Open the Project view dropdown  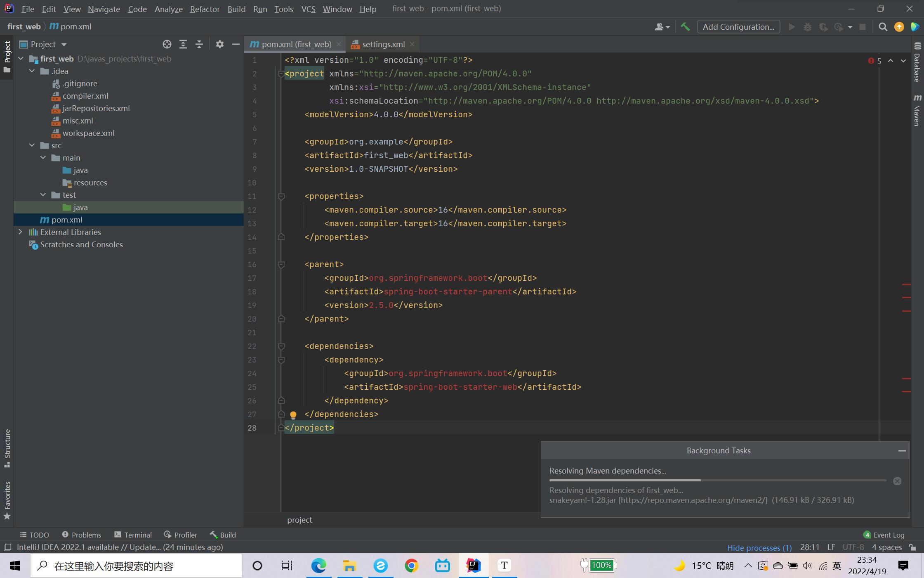64,45
